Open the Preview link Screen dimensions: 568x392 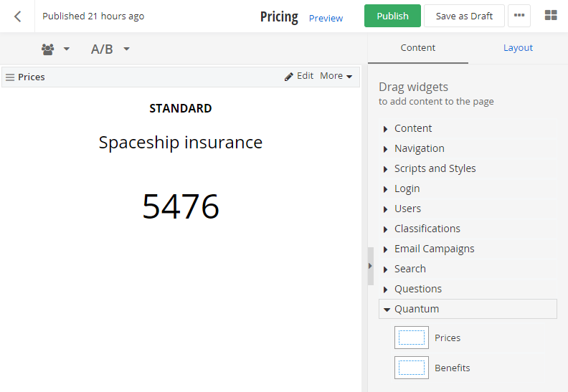(x=326, y=18)
